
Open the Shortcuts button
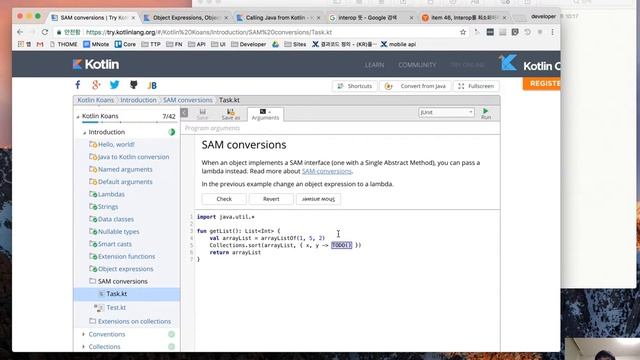click(x=354, y=86)
